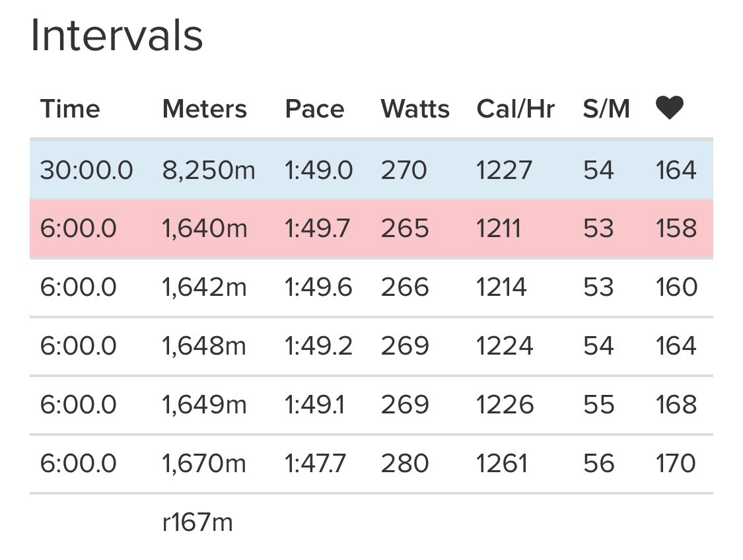Click the S/M column header
Viewport: 743px width, 560px height.
pyautogui.click(x=606, y=109)
